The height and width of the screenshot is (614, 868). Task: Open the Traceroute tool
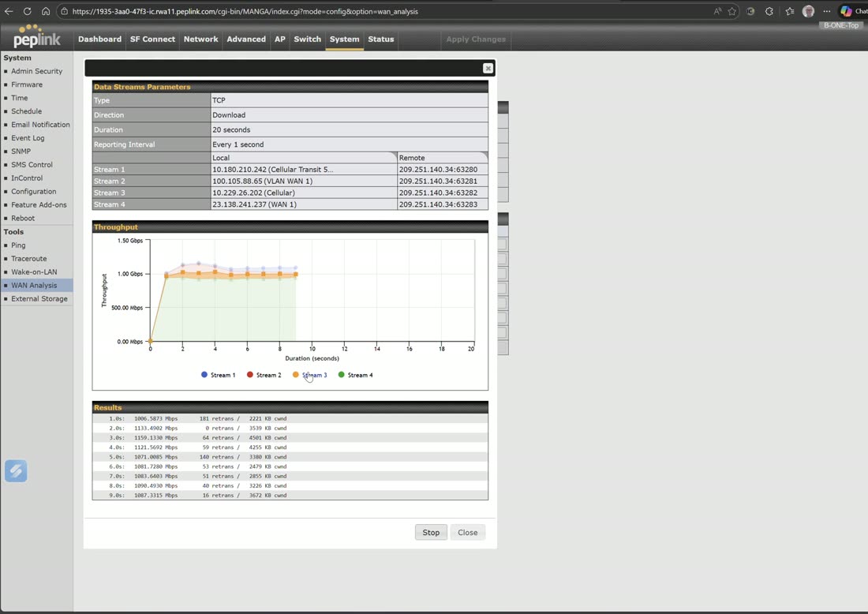pyautogui.click(x=28, y=259)
